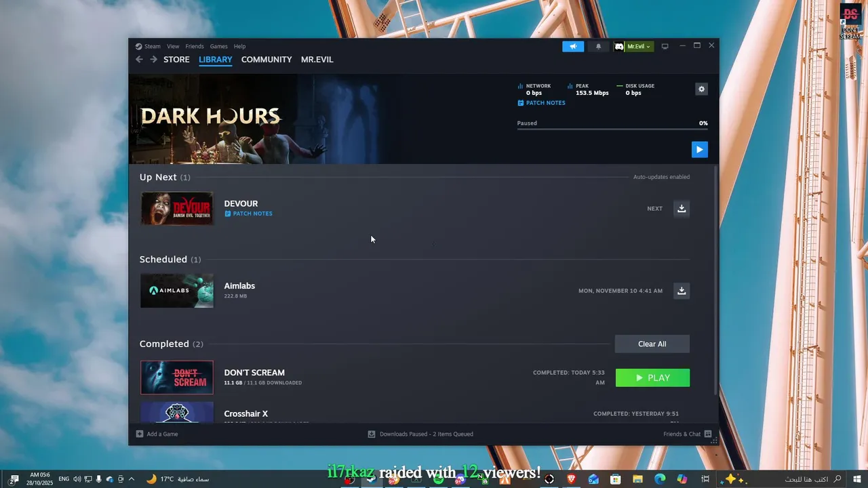Go to the STORE tab
Screen dimensions: 868x488
click(x=176, y=60)
